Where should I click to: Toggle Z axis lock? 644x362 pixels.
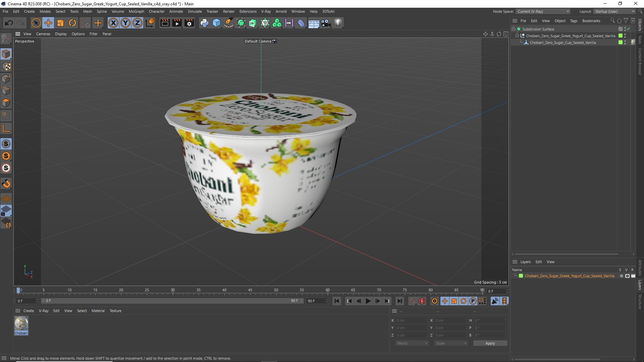coord(138,23)
